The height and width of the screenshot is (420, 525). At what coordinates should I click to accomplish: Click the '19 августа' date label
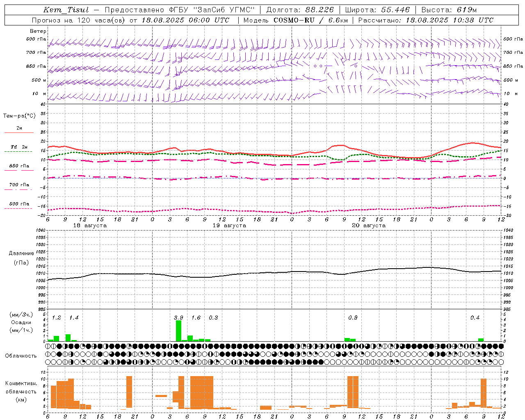click(229, 226)
